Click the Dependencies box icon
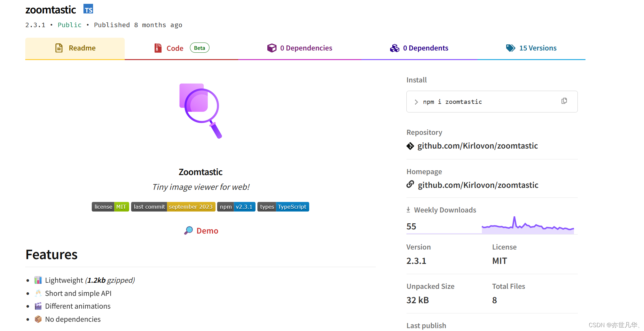Image resolution: width=644 pixels, height=331 pixels. [272, 48]
